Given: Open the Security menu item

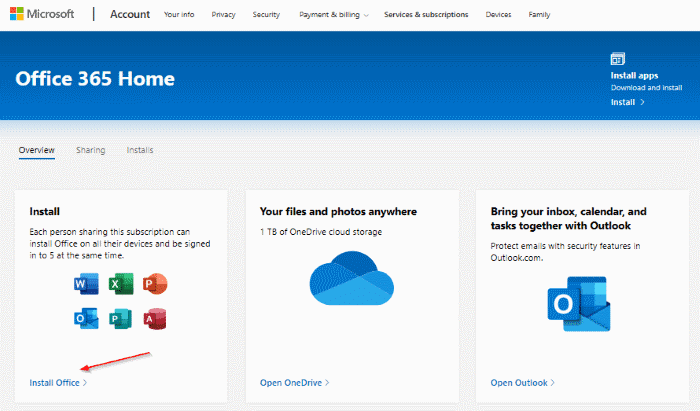Looking at the screenshot, I should 266,15.
